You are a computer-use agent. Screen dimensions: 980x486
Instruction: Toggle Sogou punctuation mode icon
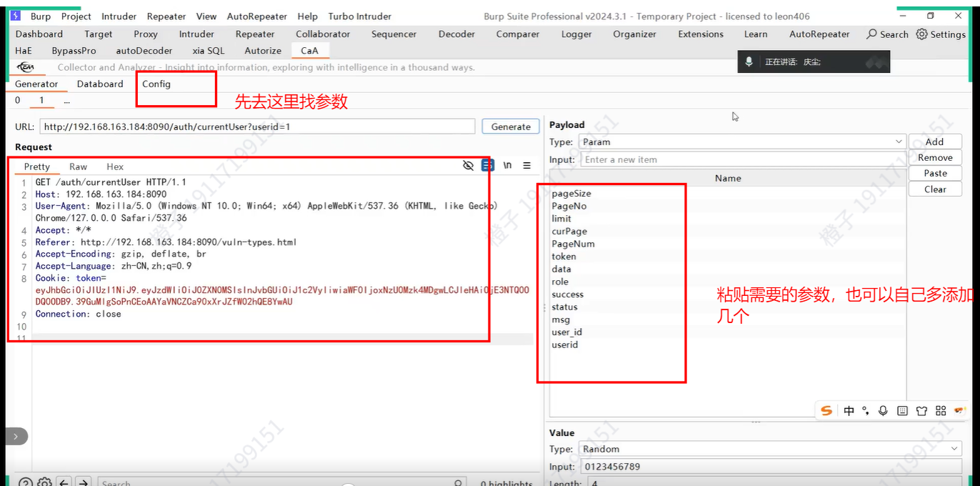pyautogui.click(x=866, y=411)
